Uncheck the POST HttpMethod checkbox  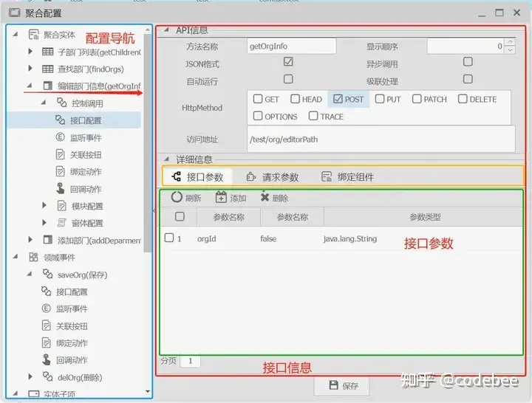tap(338, 99)
